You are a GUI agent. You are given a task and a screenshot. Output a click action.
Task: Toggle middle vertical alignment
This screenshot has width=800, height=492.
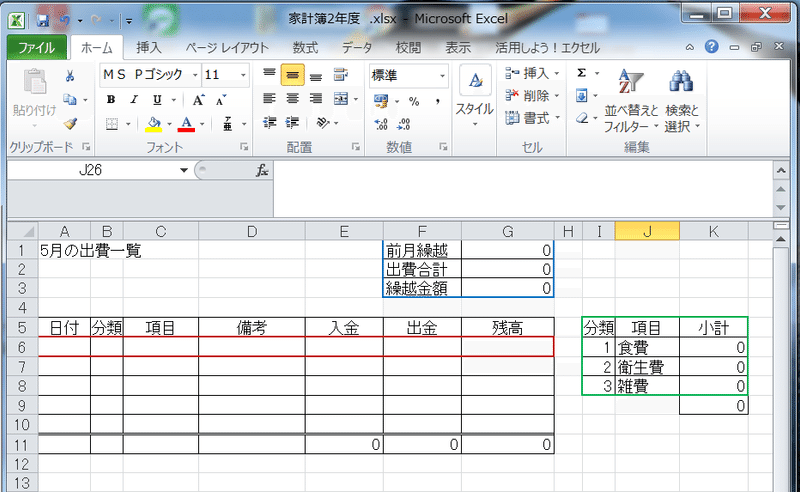pyautogui.click(x=292, y=75)
